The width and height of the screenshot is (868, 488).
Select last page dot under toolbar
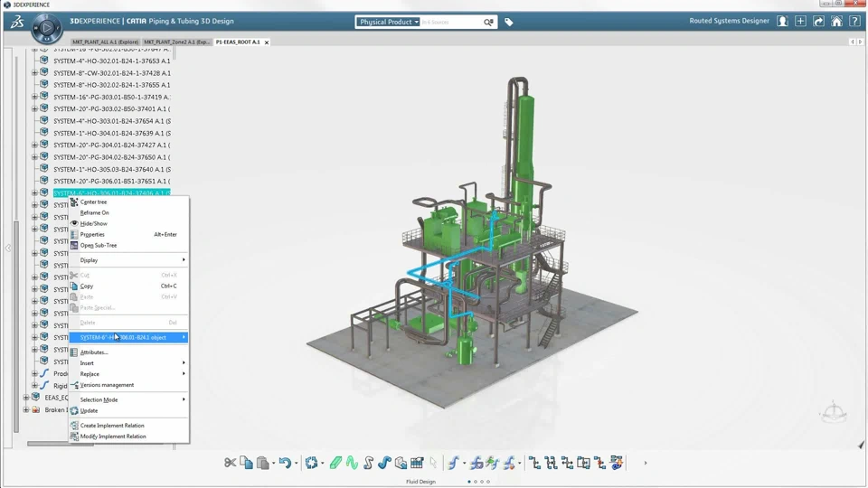coord(488,482)
